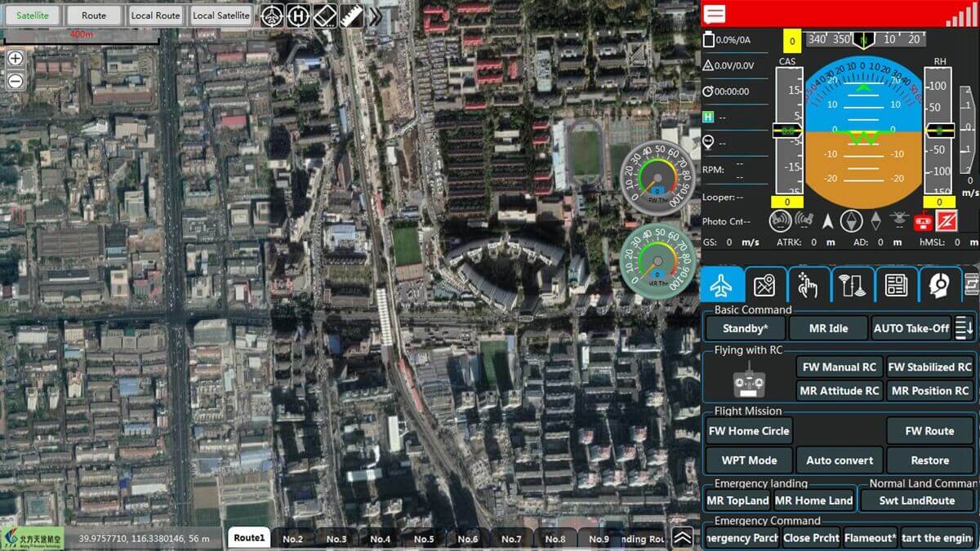
Task: Open the map route planning tab
Action: 764,285
